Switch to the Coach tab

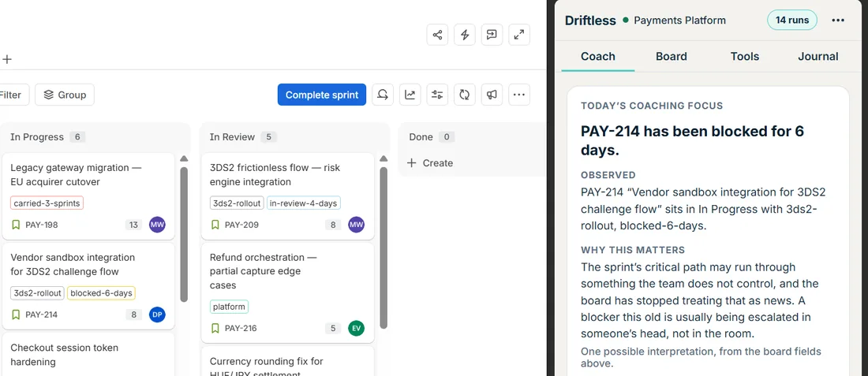[598, 57]
